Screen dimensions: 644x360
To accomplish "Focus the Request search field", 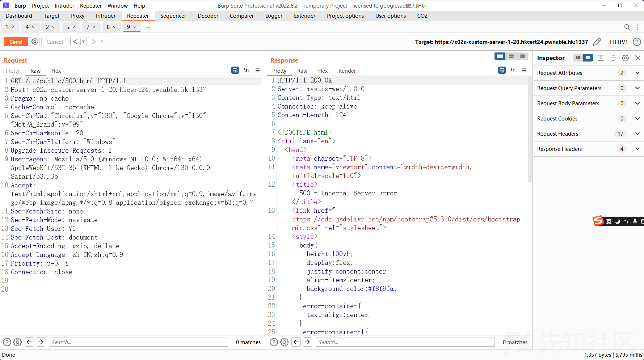I will tap(138, 342).
